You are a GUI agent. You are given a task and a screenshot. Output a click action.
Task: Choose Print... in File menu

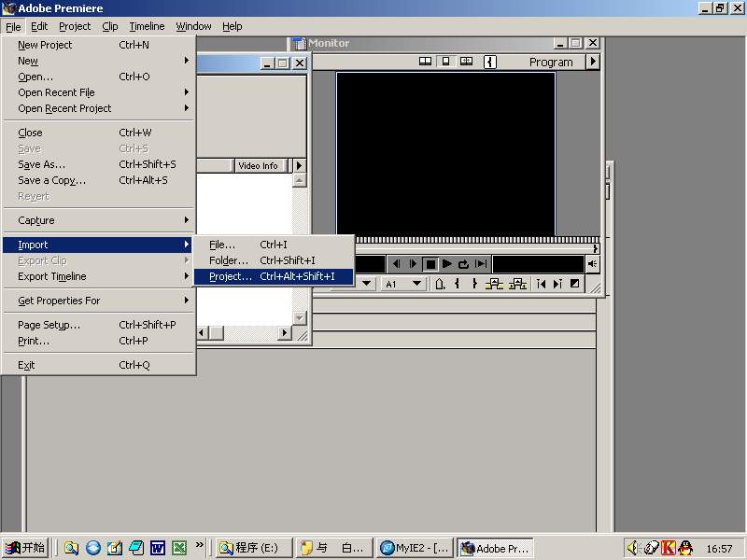99,341
